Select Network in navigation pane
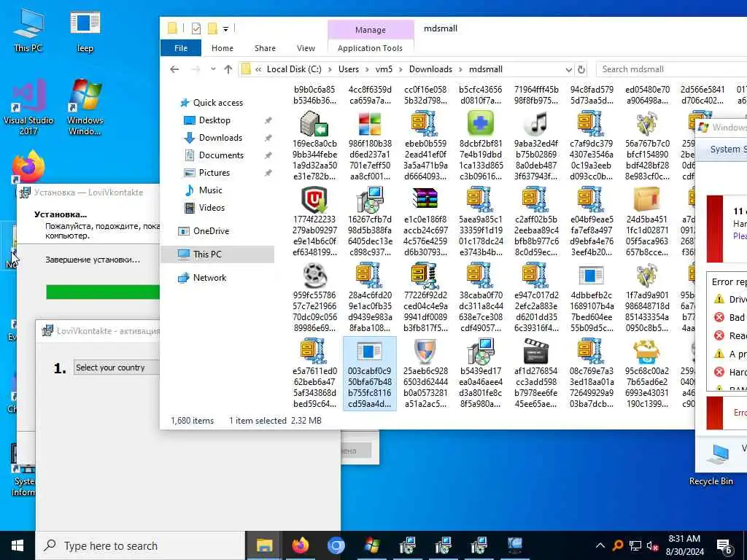This screenshot has height=560, width=747. pos(209,278)
